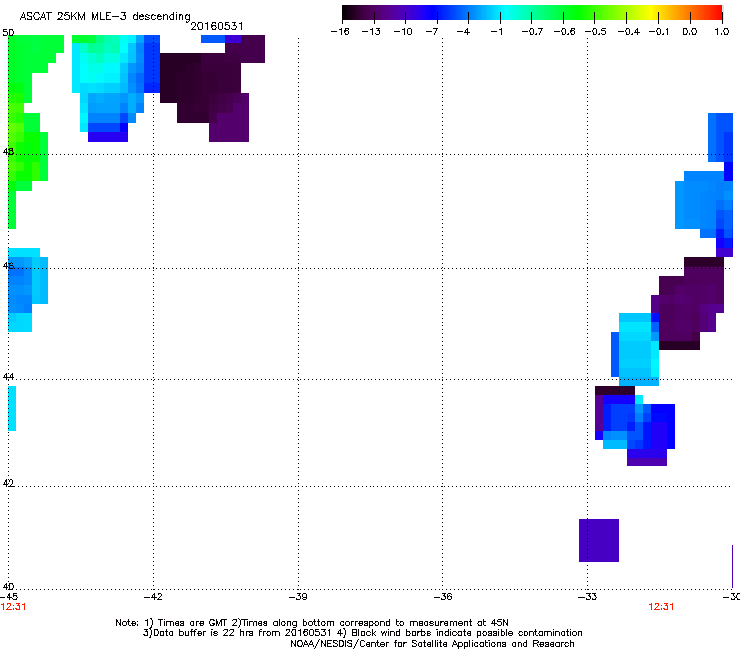Click the black end of the color scale

(350, 13)
